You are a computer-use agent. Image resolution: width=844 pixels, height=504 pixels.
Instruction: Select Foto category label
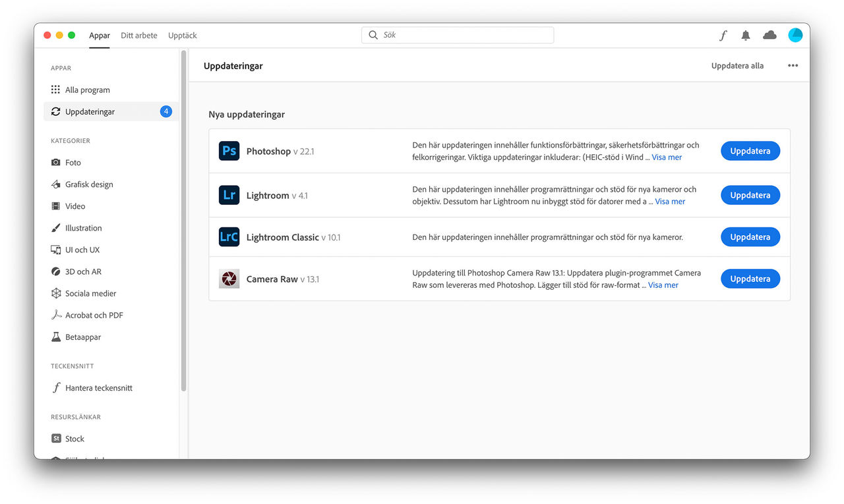73,163
